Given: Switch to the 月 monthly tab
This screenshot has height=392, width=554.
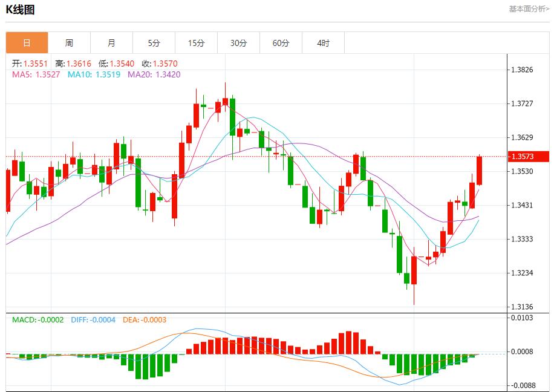Looking at the screenshot, I should [111, 43].
